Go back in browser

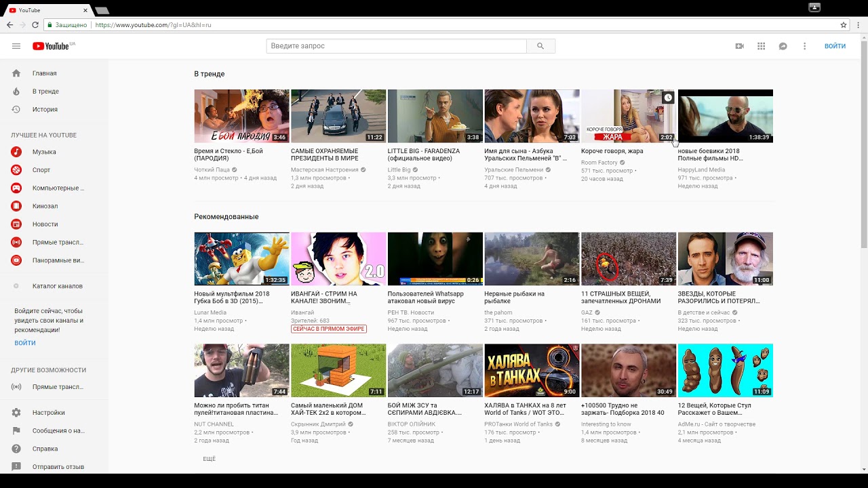[9, 25]
